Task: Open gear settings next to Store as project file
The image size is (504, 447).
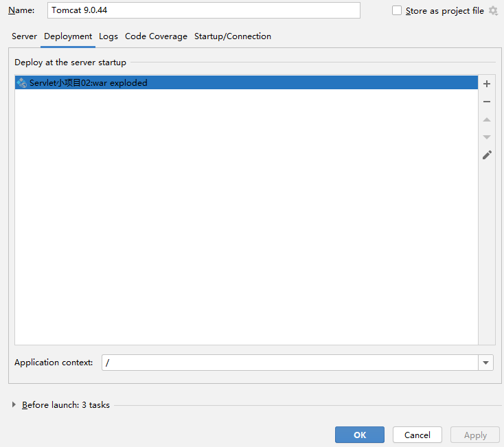Action: tap(493, 10)
